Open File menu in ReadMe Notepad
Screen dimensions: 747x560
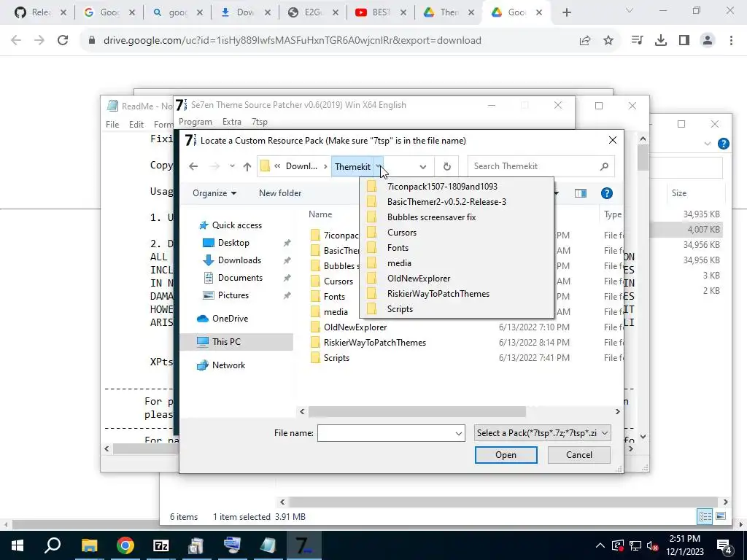click(112, 124)
